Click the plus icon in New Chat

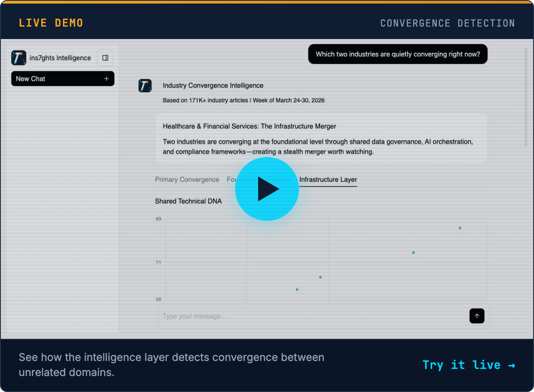106,78
